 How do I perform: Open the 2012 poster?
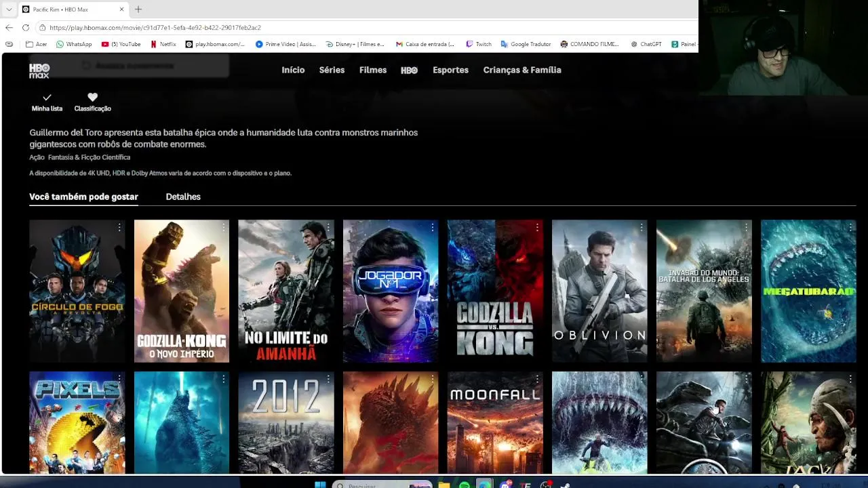[x=285, y=422]
